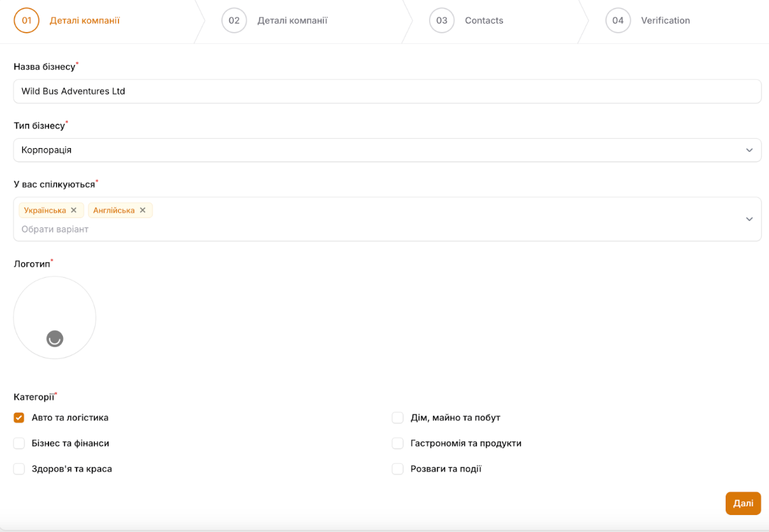The height and width of the screenshot is (532, 769).
Task: Click the Обрати варіант language field
Action: pos(197,229)
